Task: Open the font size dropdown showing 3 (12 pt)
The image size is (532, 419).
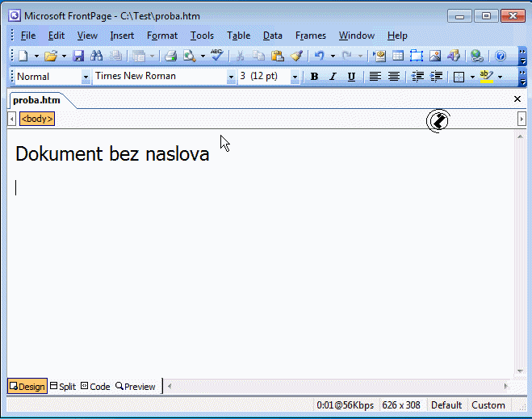Action: pyautogui.click(x=295, y=77)
